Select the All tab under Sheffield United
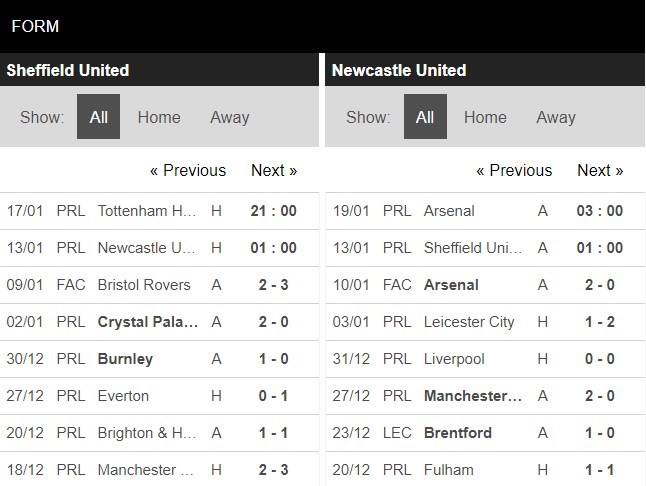Viewport: 646px width, 486px height. point(98,117)
